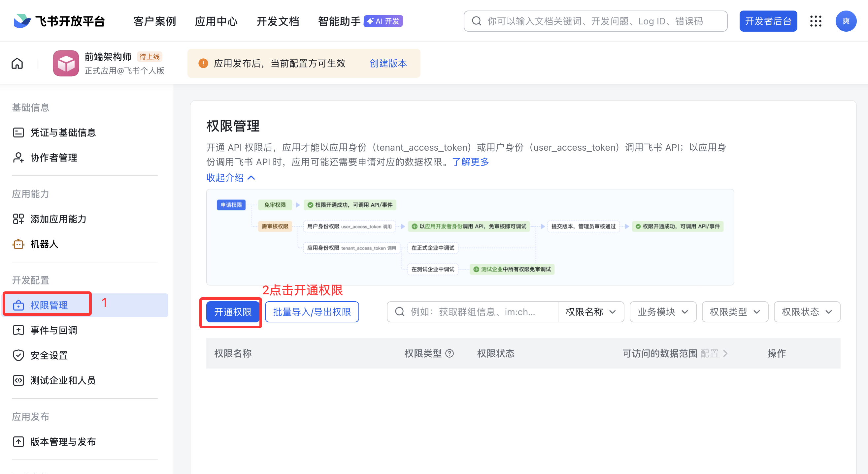Switch to 开发文档 in top navigation

click(278, 21)
